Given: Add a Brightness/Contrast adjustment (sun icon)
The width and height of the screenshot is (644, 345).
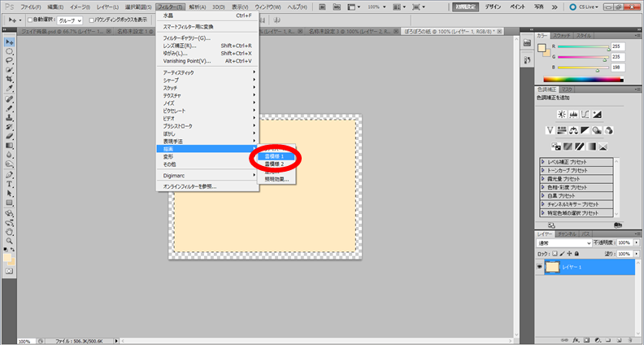Looking at the screenshot, I should (562, 114).
